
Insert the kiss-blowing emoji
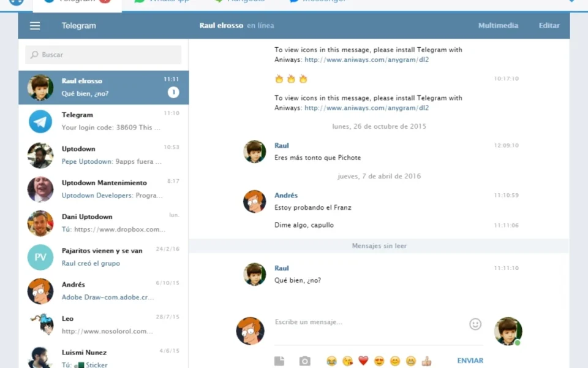pos(348,361)
